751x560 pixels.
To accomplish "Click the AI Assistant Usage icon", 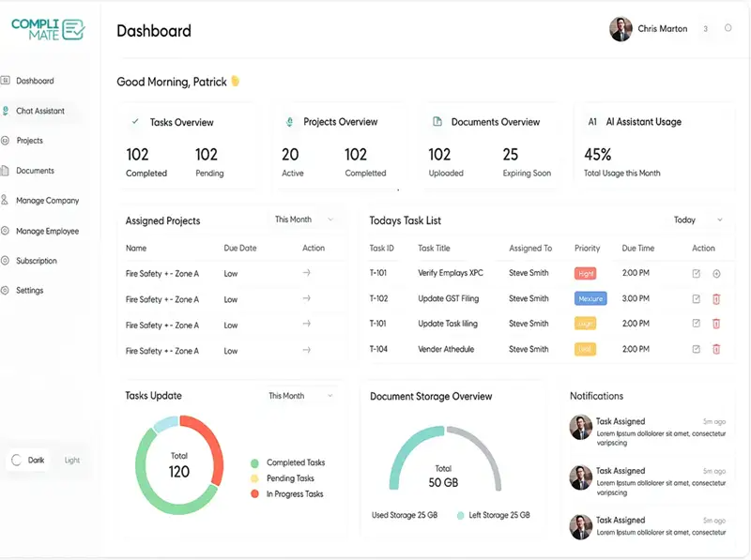I will click(x=592, y=122).
